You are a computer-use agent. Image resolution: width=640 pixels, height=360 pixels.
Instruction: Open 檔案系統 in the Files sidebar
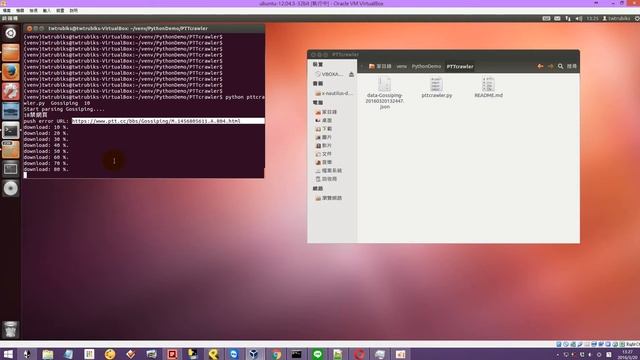[x=329, y=171]
